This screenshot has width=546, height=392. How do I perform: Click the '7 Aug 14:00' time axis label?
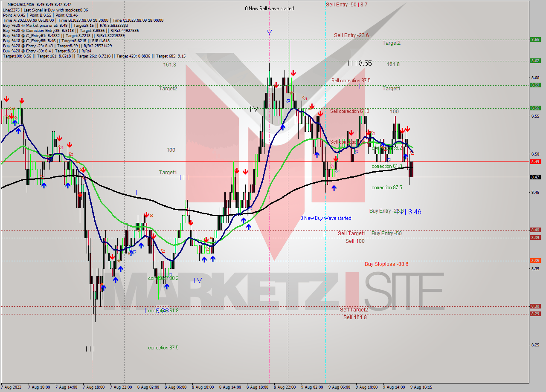pyautogui.click(x=66, y=387)
